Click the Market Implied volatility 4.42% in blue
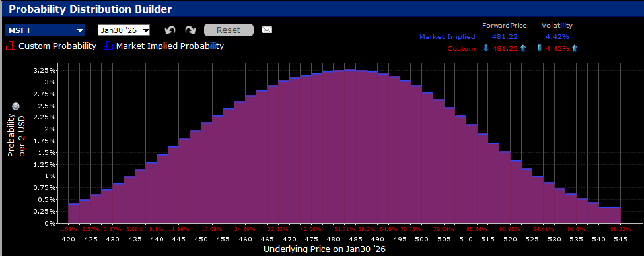Screen dimensions: 644x256 tap(557, 36)
